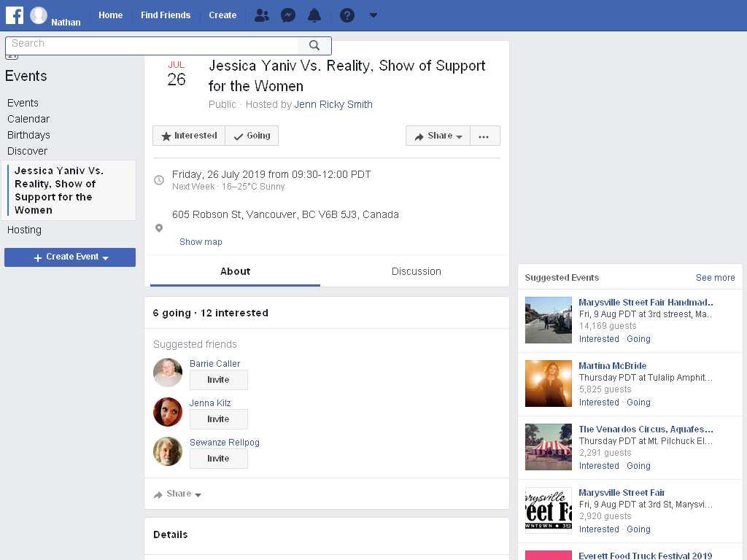
Task: Focus the Search input field
Action: click(x=152, y=45)
